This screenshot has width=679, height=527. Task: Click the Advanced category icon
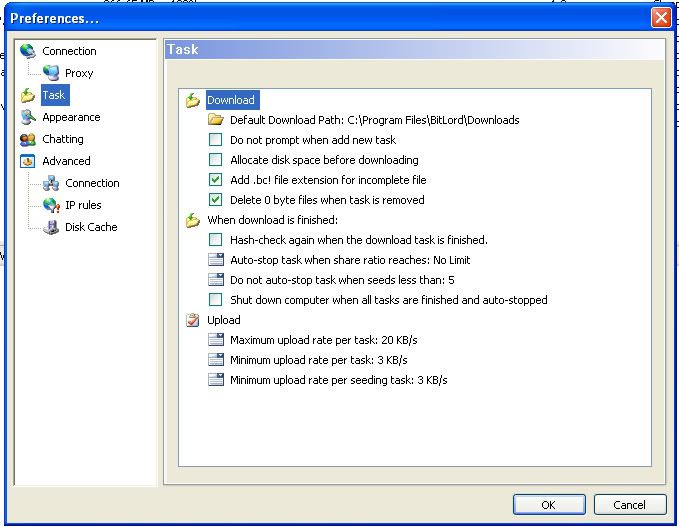coord(28,161)
